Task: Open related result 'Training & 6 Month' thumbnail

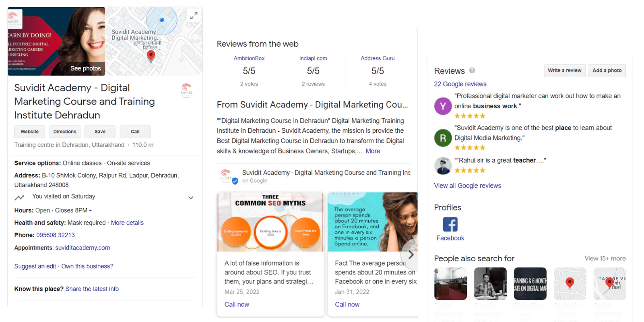Action: (530, 284)
